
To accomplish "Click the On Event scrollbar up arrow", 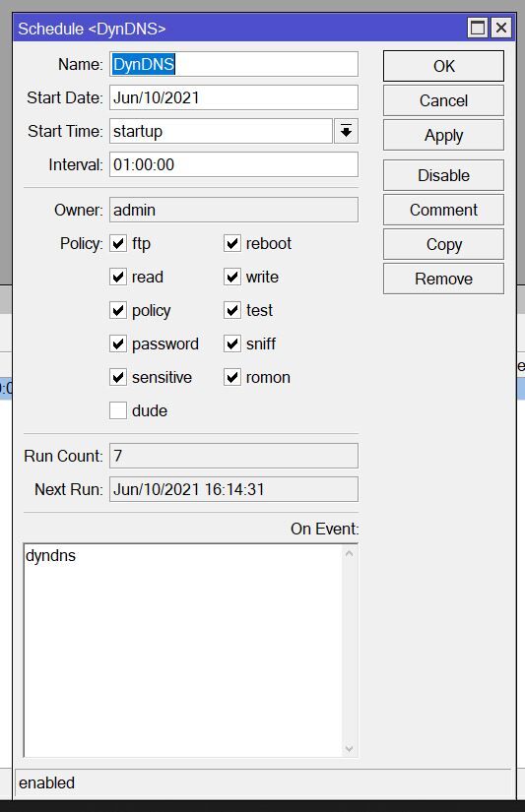I will tap(350, 553).
